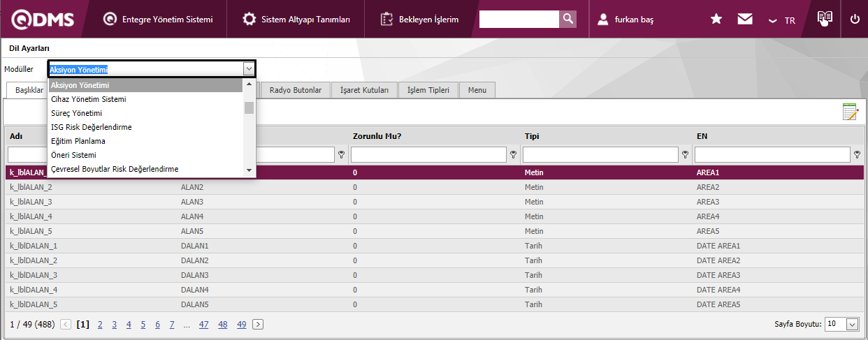The image size is (868, 340).
Task: Open filter icon for Zorunlu Mu? column
Action: point(514,154)
